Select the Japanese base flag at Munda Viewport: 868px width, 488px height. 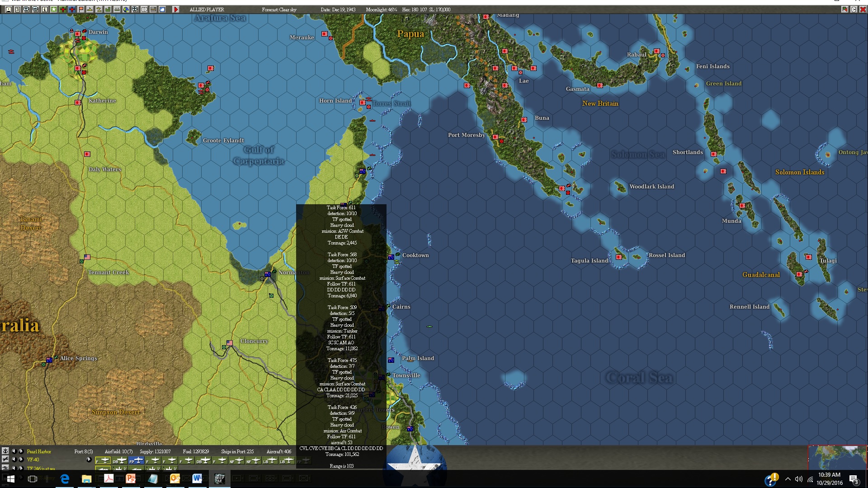coord(742,206)
